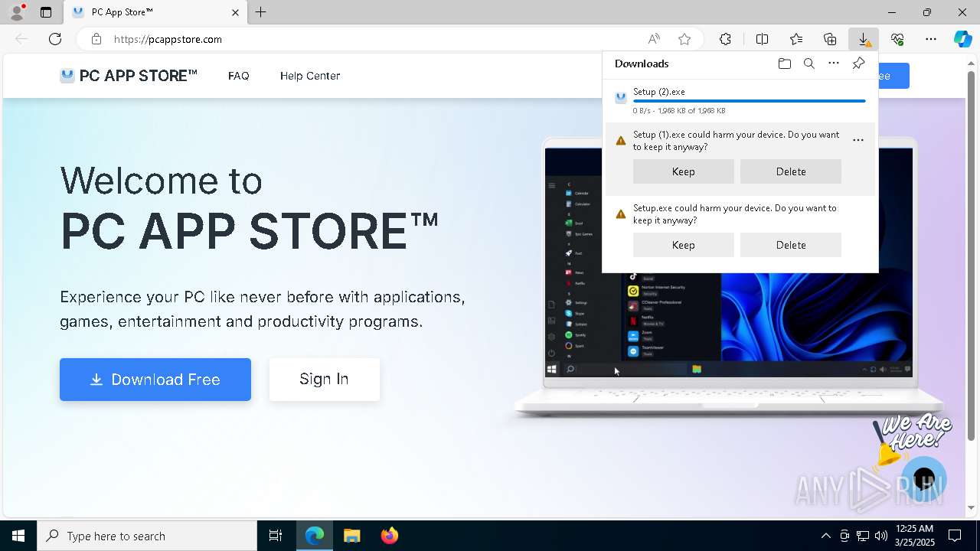Open the volume control in tray
This screenshot has width=980, height=551.
pyautogui.click(x=880, y=536)
